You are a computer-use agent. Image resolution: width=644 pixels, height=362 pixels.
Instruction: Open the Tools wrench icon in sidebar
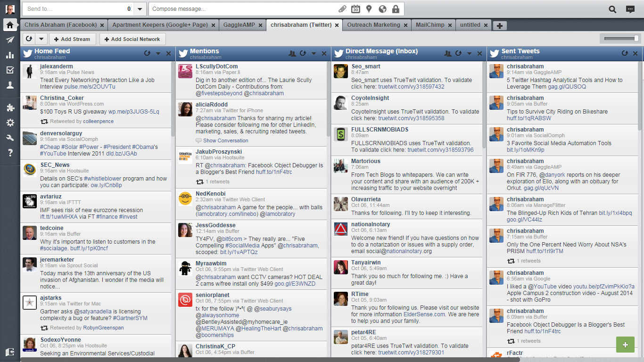point(10,138)
